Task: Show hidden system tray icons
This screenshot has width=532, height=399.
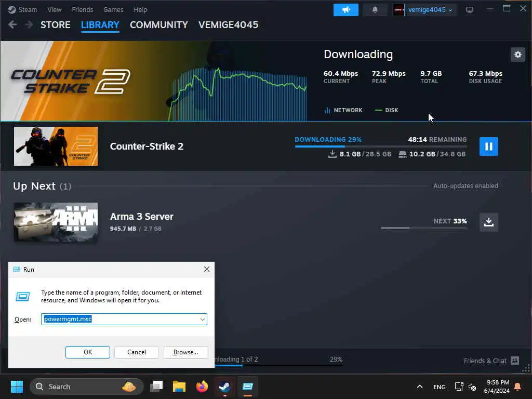Action: coord(420,387)
